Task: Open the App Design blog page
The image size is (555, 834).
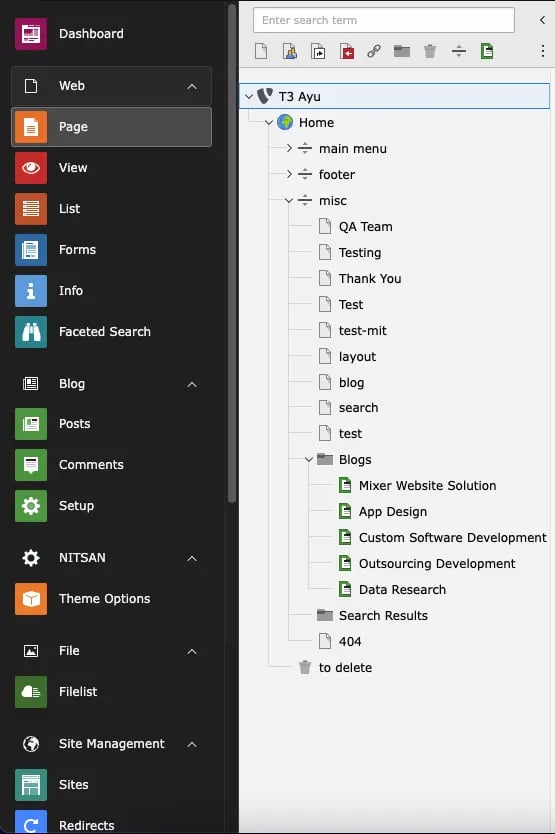Action: pos(393,512)
